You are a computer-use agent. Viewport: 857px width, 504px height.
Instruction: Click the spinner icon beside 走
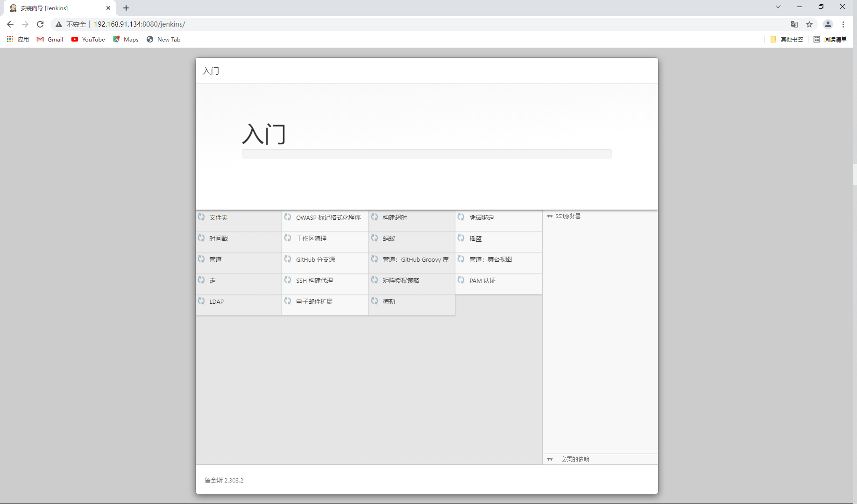[201, 280]
